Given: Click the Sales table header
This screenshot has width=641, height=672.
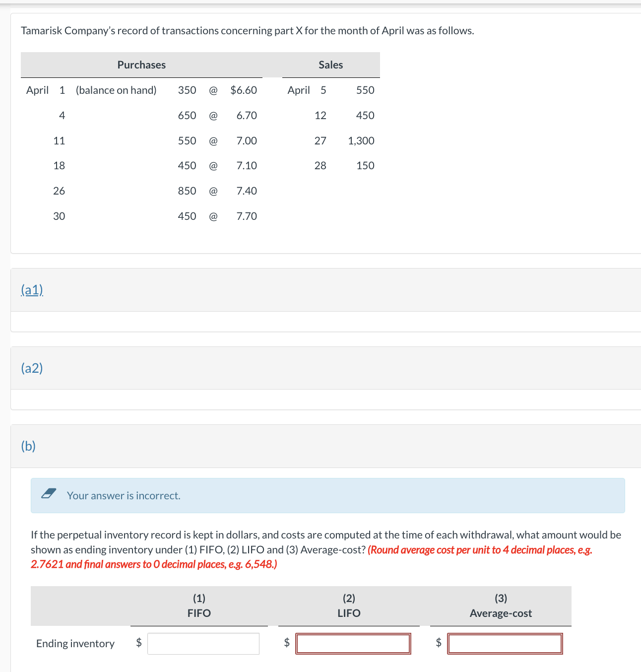Looking at the screenshot, I should [x=330, y=65].
